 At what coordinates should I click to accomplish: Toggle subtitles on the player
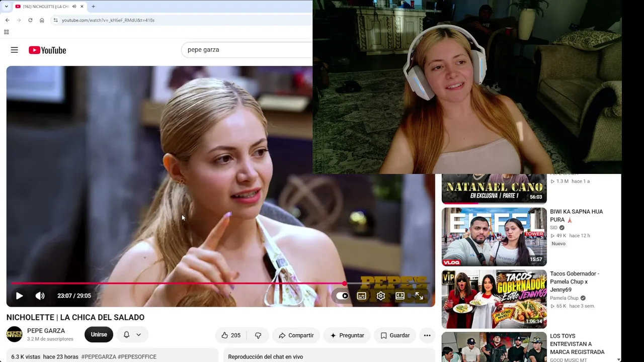[x=361, y=296]
